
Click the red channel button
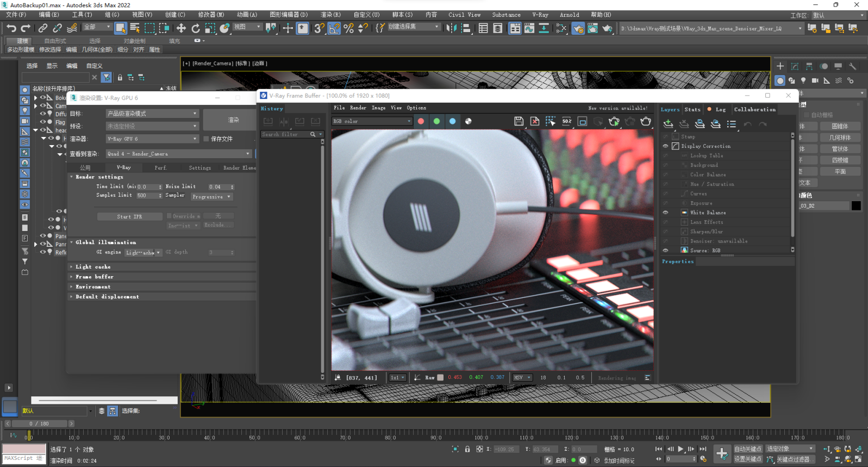pyautogui.click(x=421, y=121)
